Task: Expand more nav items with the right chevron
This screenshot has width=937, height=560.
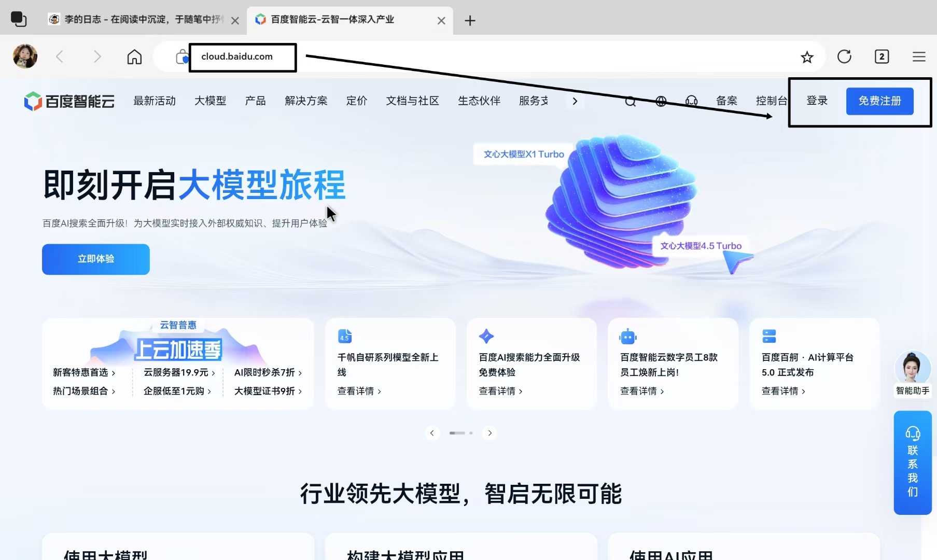Action: [575, 101]
